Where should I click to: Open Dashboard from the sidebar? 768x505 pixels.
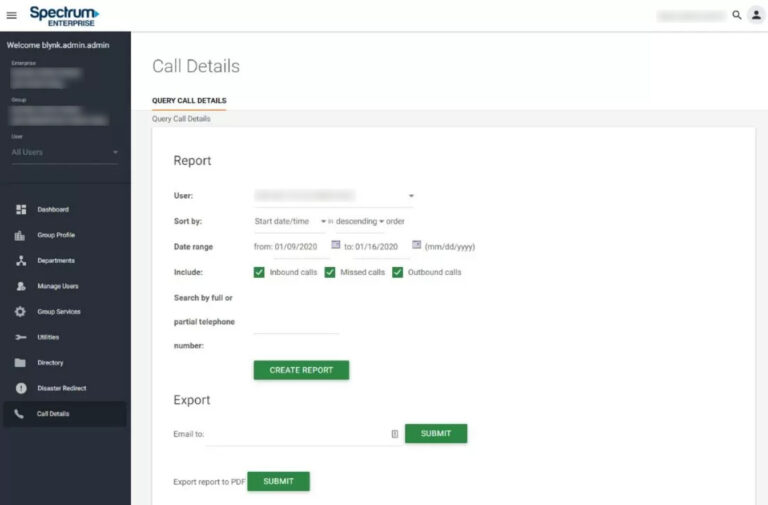coord(65,210)
